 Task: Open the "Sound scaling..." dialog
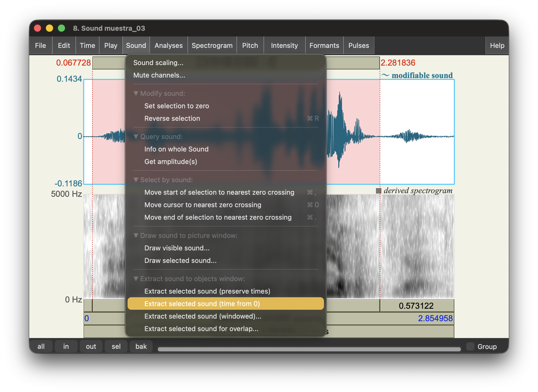click(158, 62)
